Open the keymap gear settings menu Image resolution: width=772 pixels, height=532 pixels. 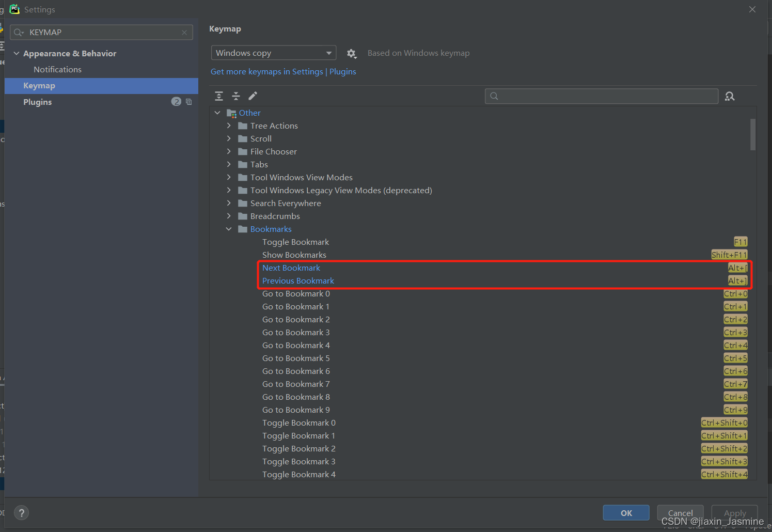coord(352,53)
